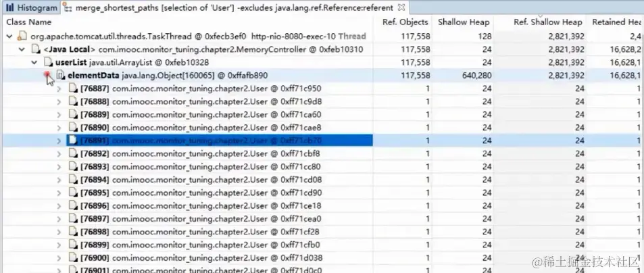644x273 pixels.
Task: Select User @ 0xff71cf28 row
Action: pos(322,232)
